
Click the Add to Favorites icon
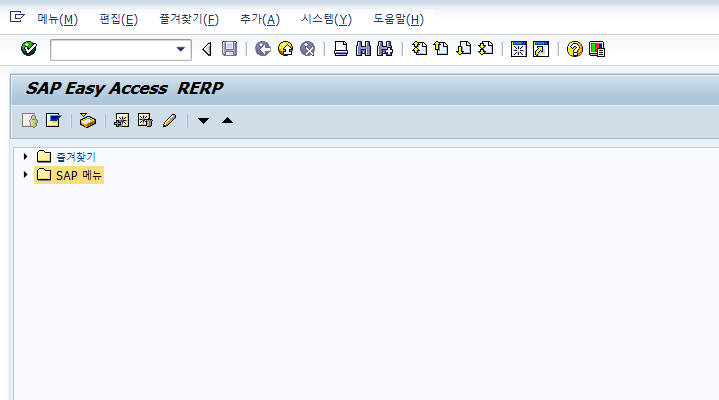click(122, 121)
